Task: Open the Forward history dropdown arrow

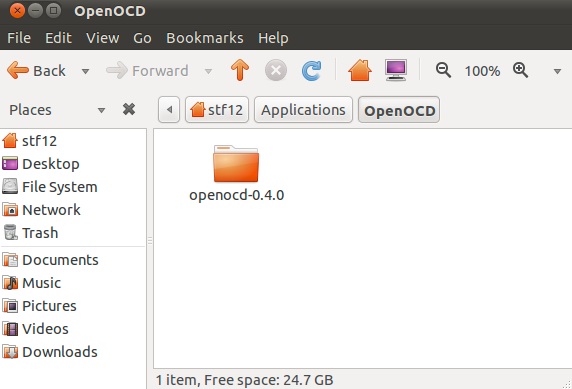Action: coord(208,71)
